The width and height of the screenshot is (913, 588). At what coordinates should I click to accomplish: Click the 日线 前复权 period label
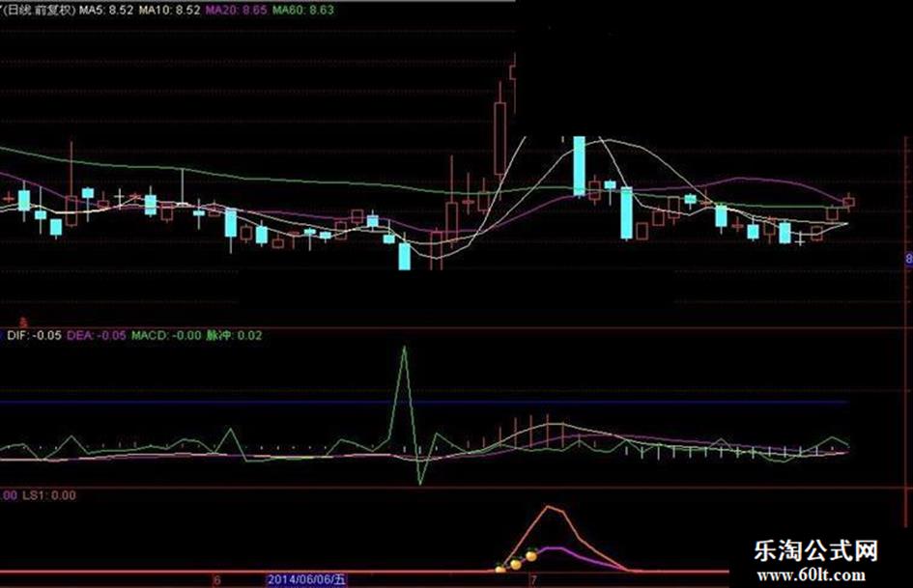(39, 10)
